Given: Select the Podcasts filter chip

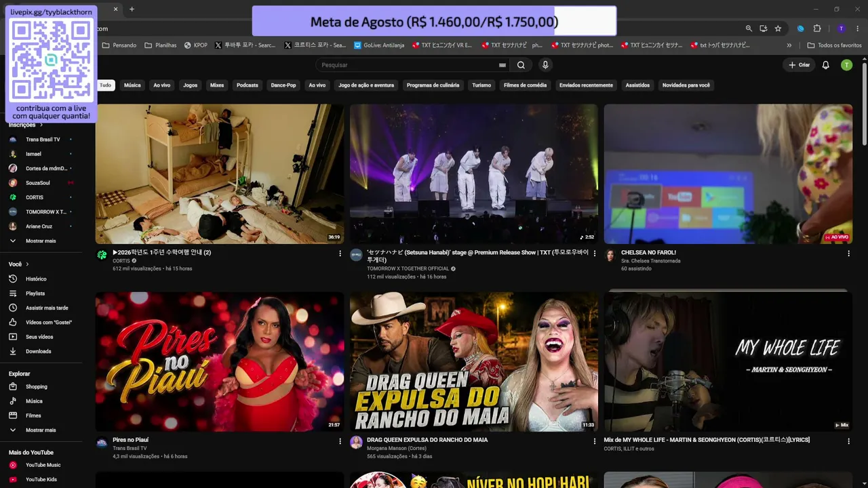Looking at the screenshot, I should pyautogui.click(x=248, y=85).
